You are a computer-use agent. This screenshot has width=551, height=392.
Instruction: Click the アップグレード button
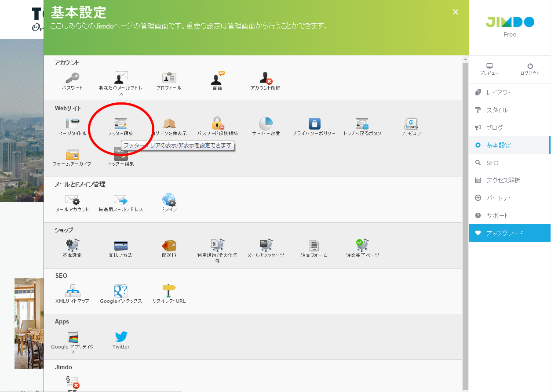point(504,233)
